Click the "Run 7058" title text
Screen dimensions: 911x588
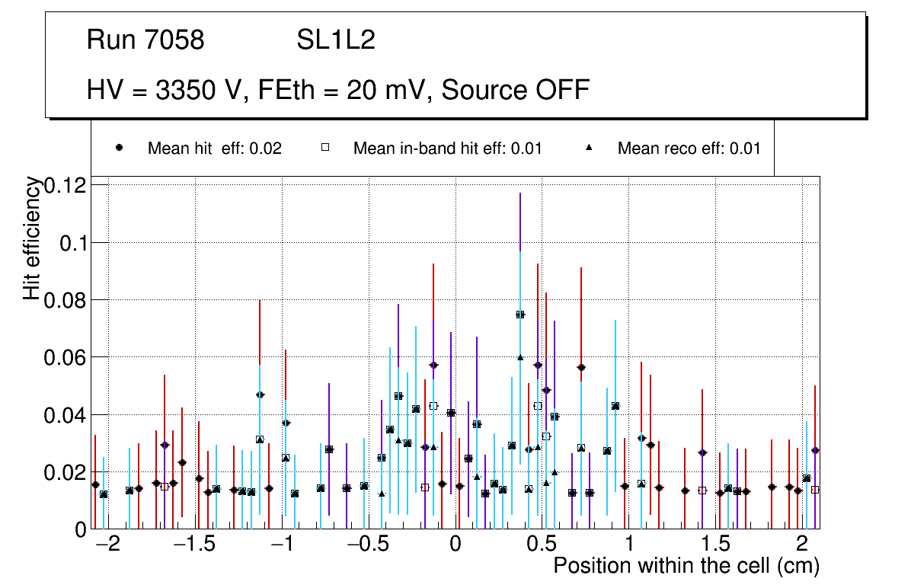[x=145, y=40]
